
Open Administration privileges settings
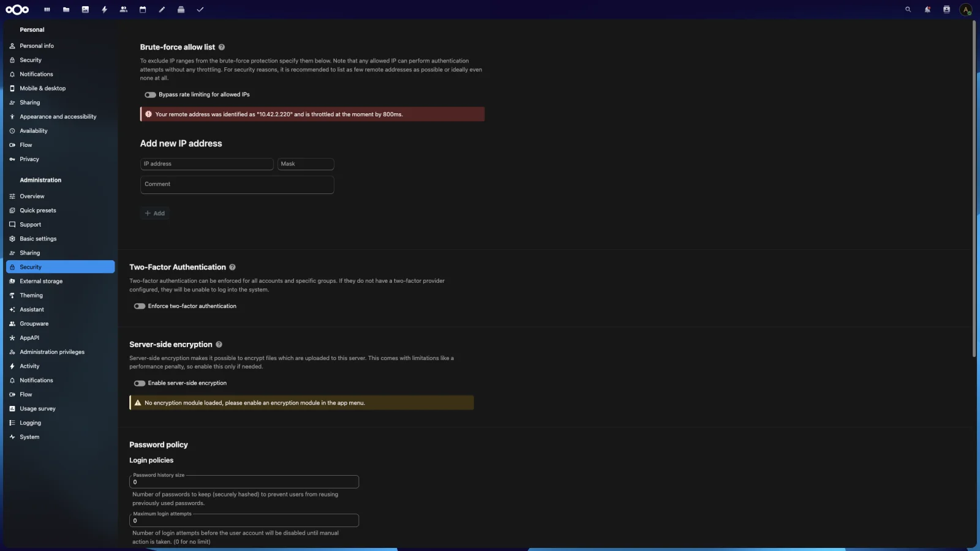[x=61, y=352]
